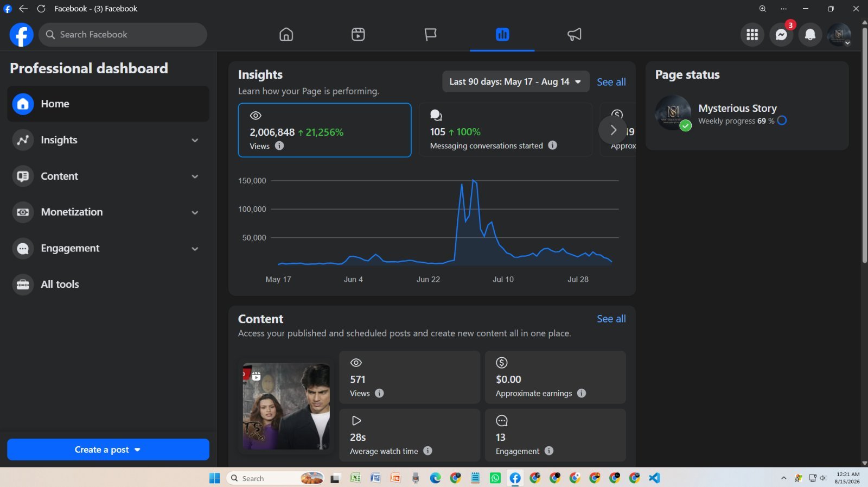
Task: Click info icon beside 571 Views
Action: (x=379, y=393)
